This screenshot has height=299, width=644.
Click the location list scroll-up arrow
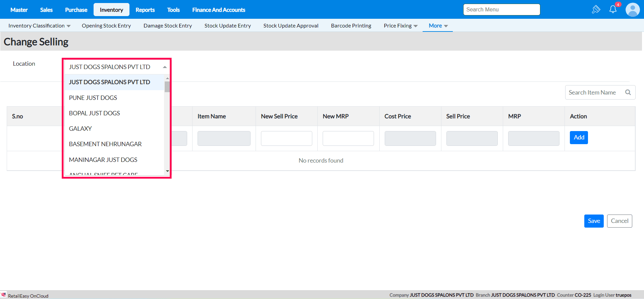[167, 78]
